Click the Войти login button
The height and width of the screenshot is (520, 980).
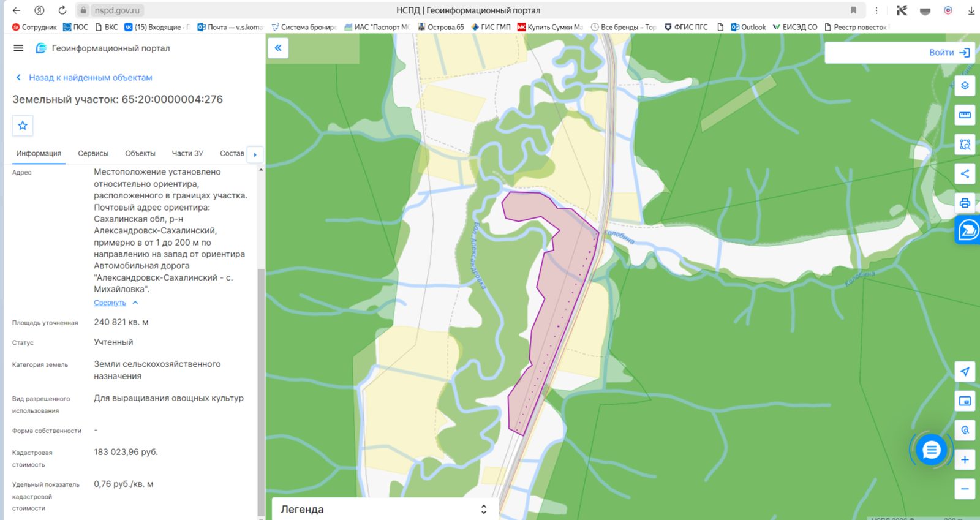click(x=949, y=53)
